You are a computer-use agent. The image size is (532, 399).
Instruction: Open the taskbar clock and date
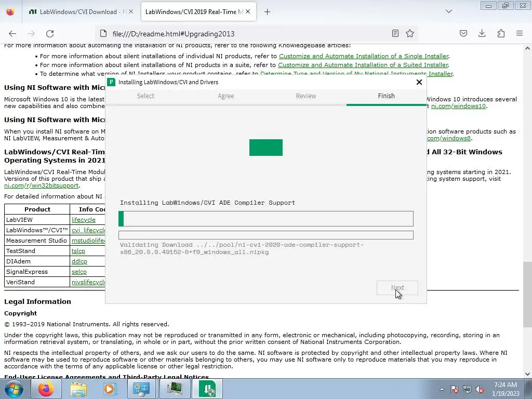pyautogui.click(x=506, y=389)
